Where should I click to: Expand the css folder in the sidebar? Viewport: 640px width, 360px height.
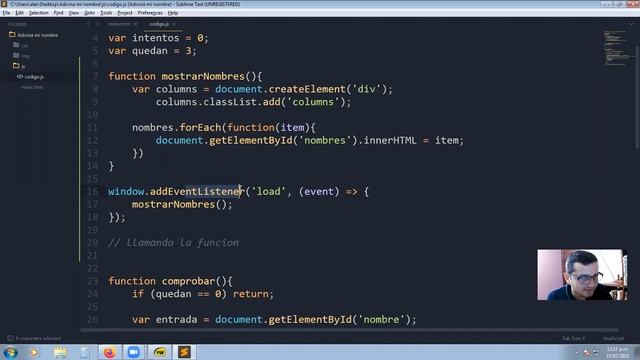pos(20,45)
